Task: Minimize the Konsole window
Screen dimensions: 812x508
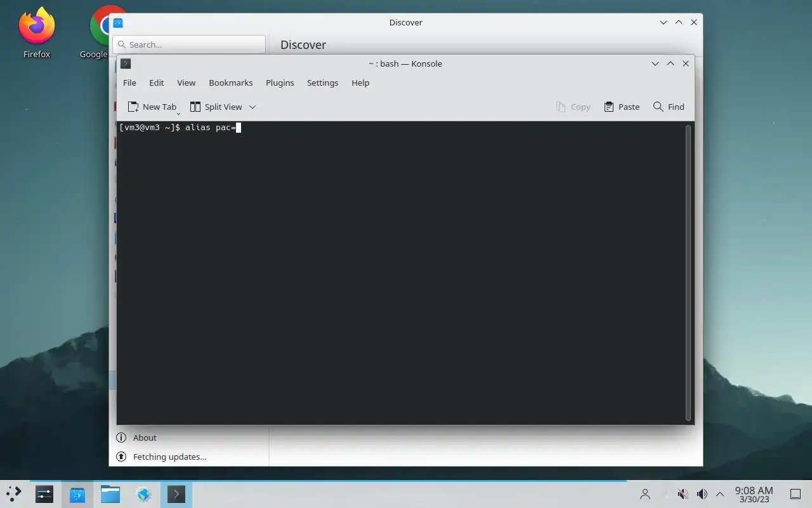Action: [x=655, y=63]
